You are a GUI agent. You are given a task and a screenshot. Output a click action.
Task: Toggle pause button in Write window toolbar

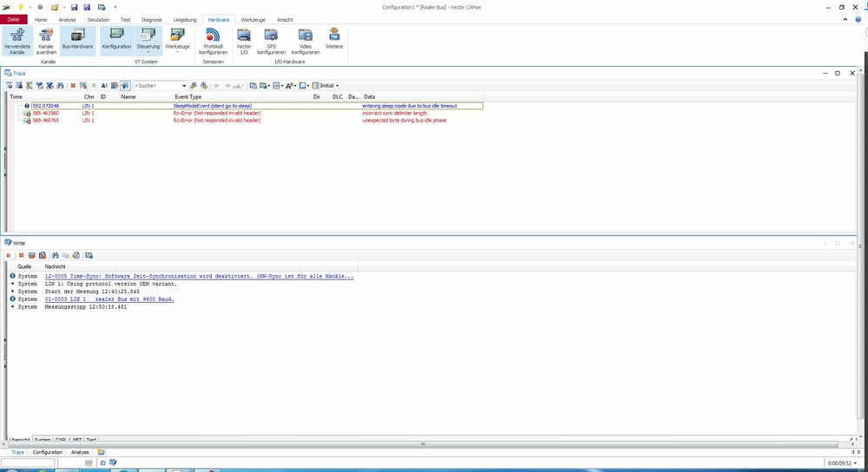[10, 255]
